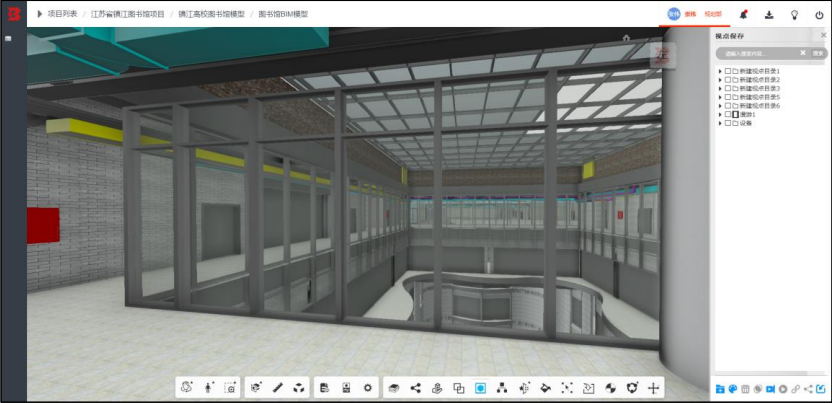Click the crosshair move icon

(654, 388)
